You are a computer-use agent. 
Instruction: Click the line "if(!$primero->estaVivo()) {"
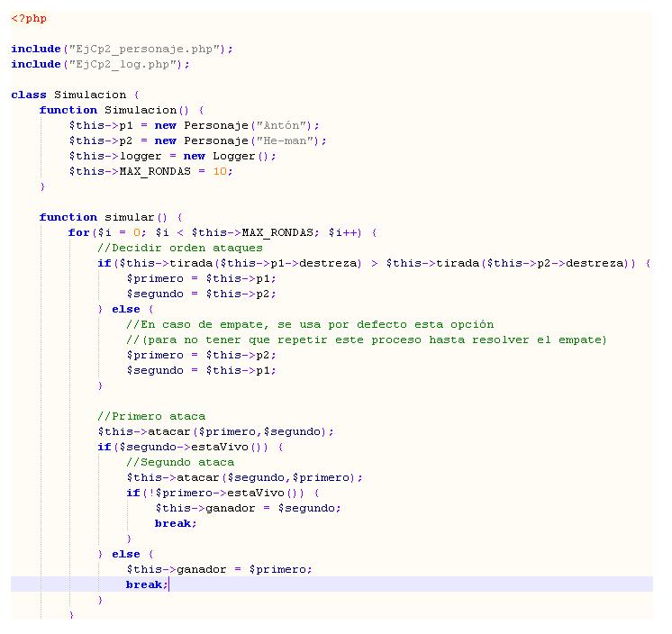click(222, 494)
